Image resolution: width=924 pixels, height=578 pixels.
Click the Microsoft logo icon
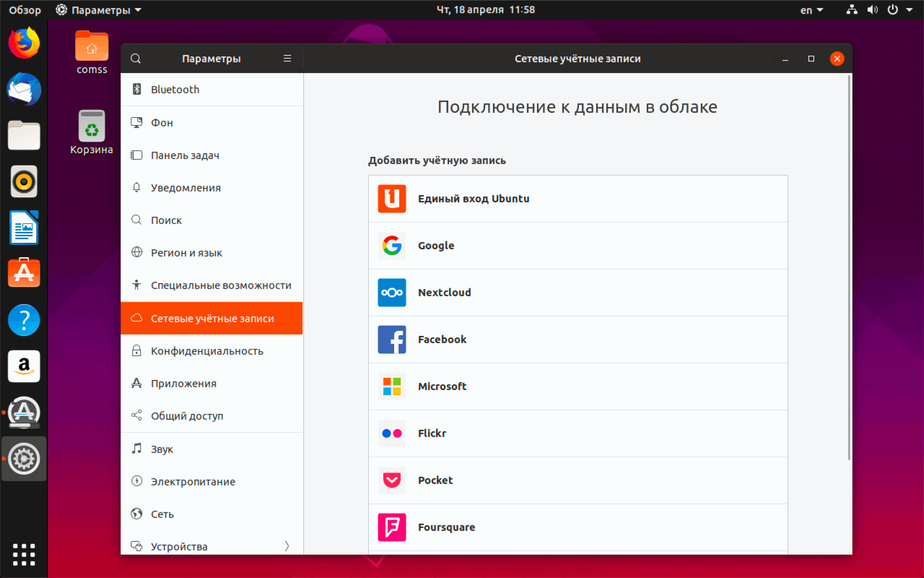click(392, 387)
